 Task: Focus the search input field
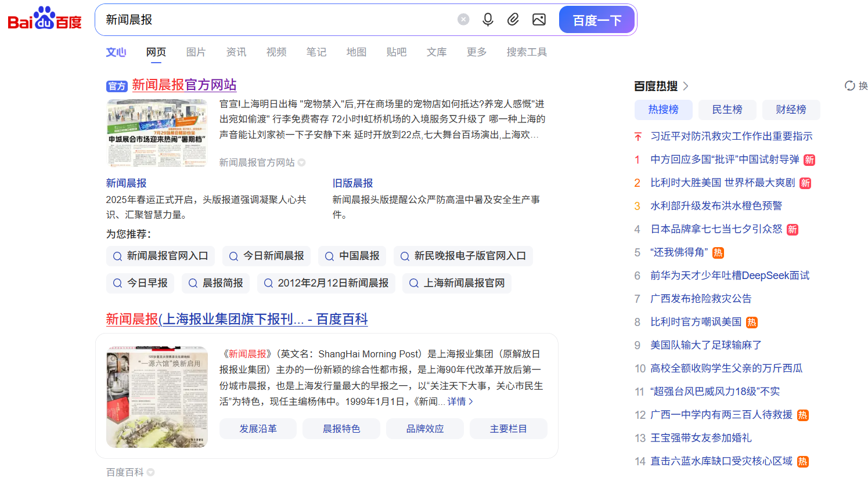coord(279,20)
